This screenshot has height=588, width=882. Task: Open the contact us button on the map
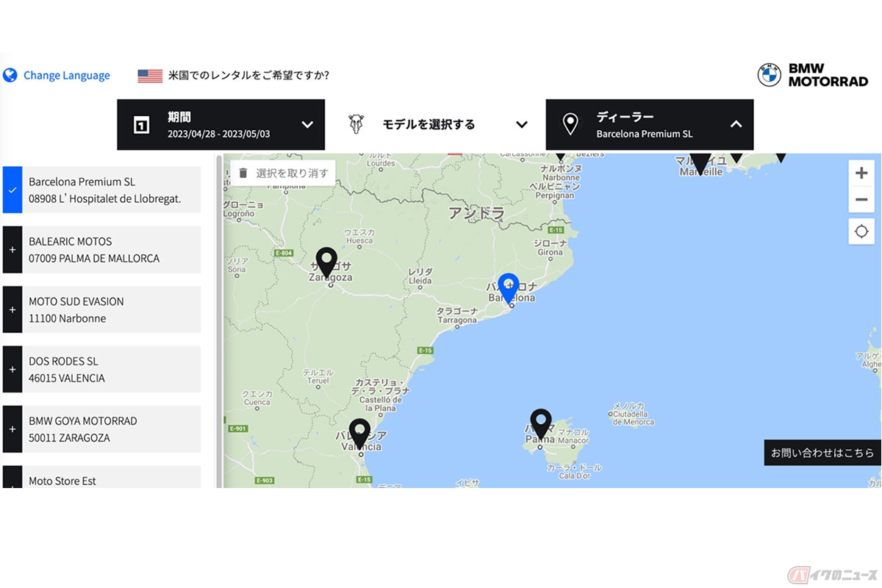point(822,453)
